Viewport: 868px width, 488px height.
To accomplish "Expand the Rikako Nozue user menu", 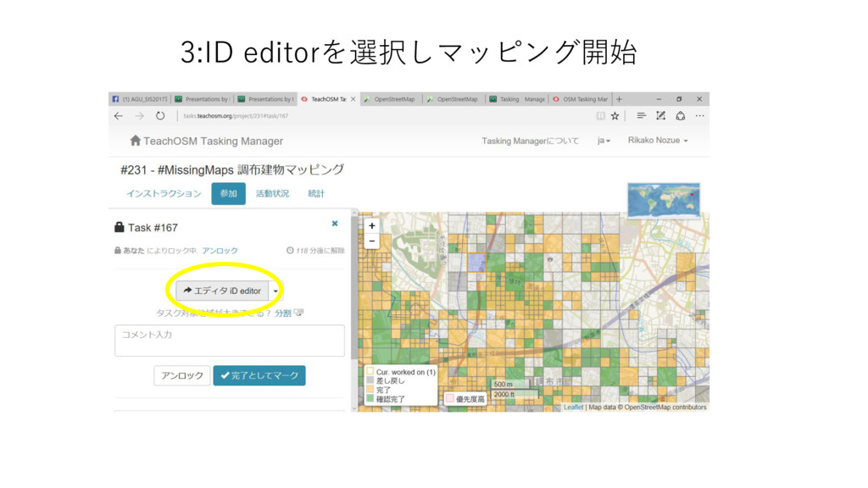I will (x=658, y=141).
